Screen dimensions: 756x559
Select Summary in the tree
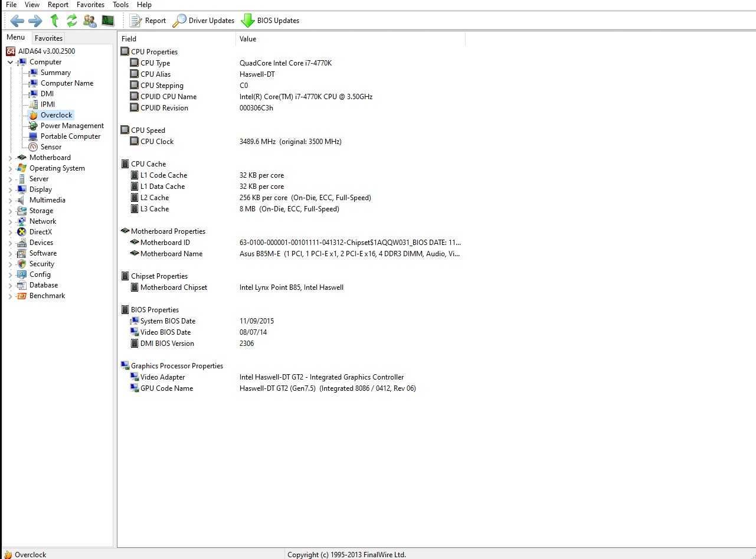click(55, 73)
